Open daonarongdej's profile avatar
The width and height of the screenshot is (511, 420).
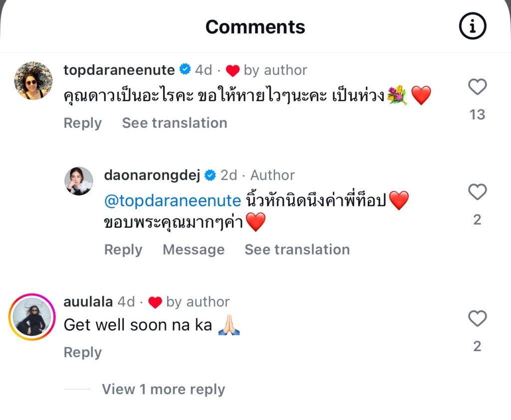point(79,181)
